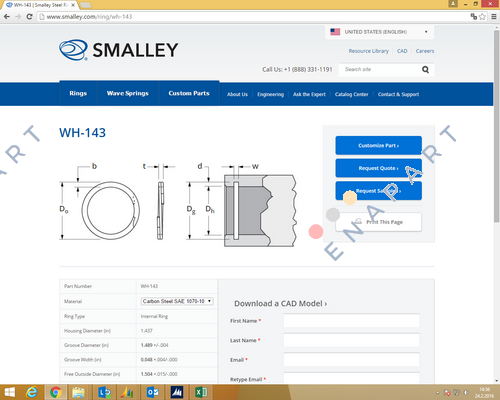Open File Explorer from taskbar

[79, 392]
